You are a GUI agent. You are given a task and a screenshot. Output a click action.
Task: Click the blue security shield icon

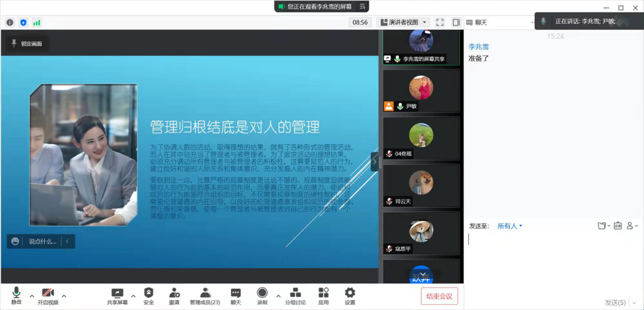[x=23, y=23]
